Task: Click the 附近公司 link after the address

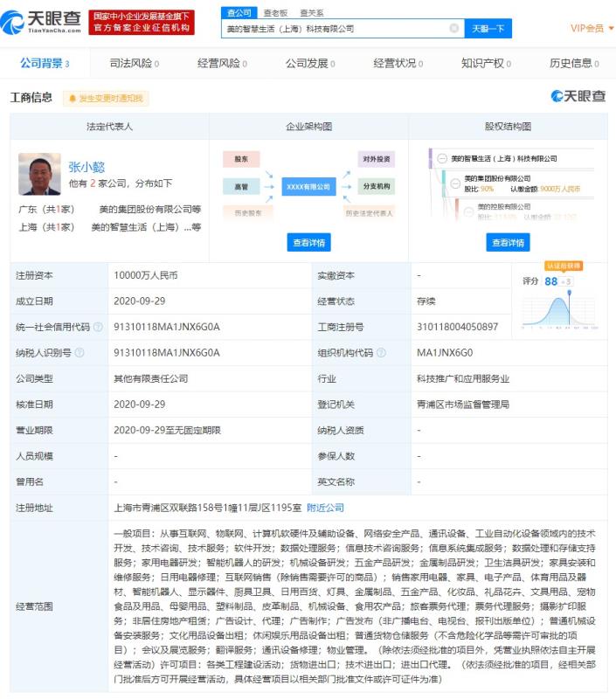Action: point(325,507)
